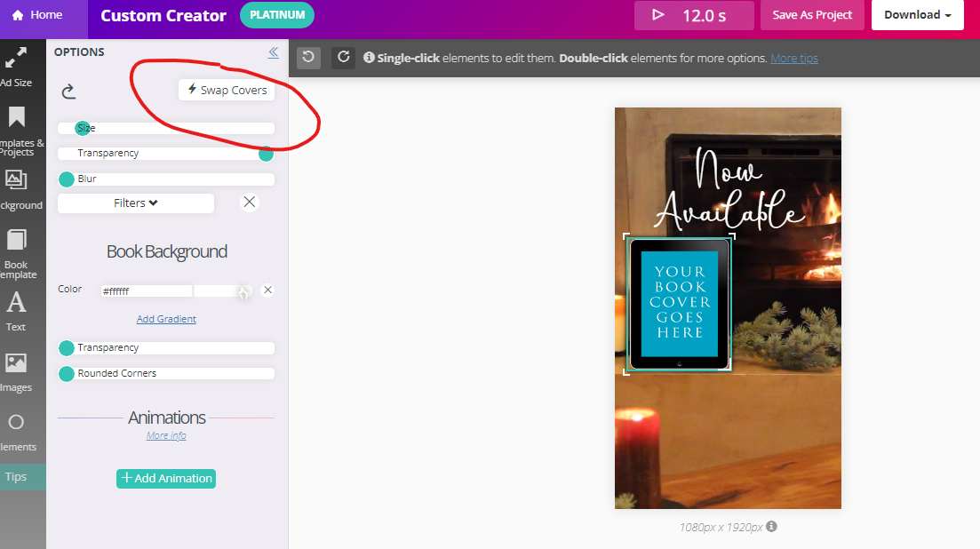Screen dimensions: 980x549
Task: Open the Images panel
Action: pos(16,372)
